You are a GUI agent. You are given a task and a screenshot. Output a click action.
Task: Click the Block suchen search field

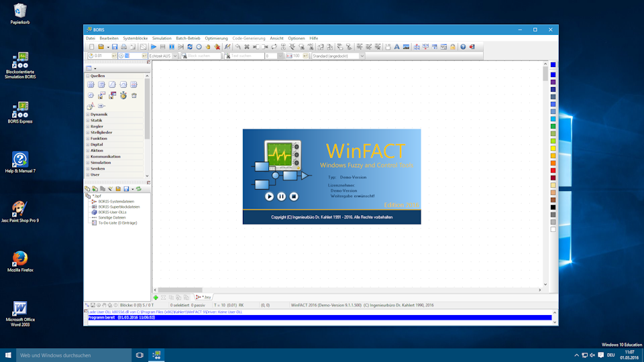click(201, 56)
